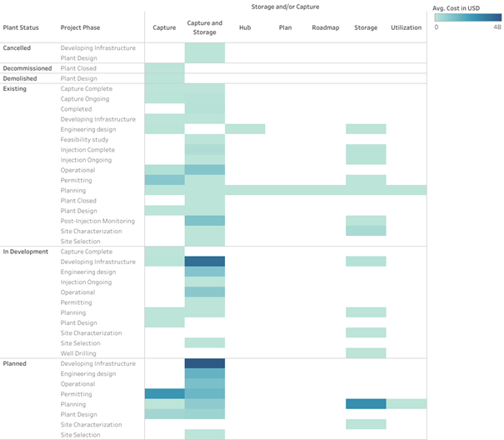Click the Plant Status field header
Screen dimensions: 504x440
pyautogui.click(x=22, y=27)
